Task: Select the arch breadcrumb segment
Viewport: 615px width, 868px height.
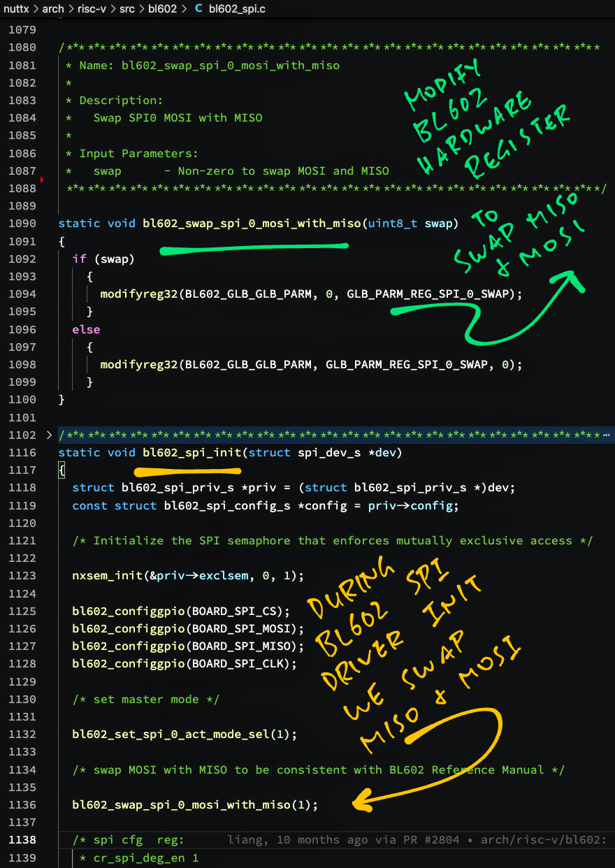Action: [x=52, y=10]
